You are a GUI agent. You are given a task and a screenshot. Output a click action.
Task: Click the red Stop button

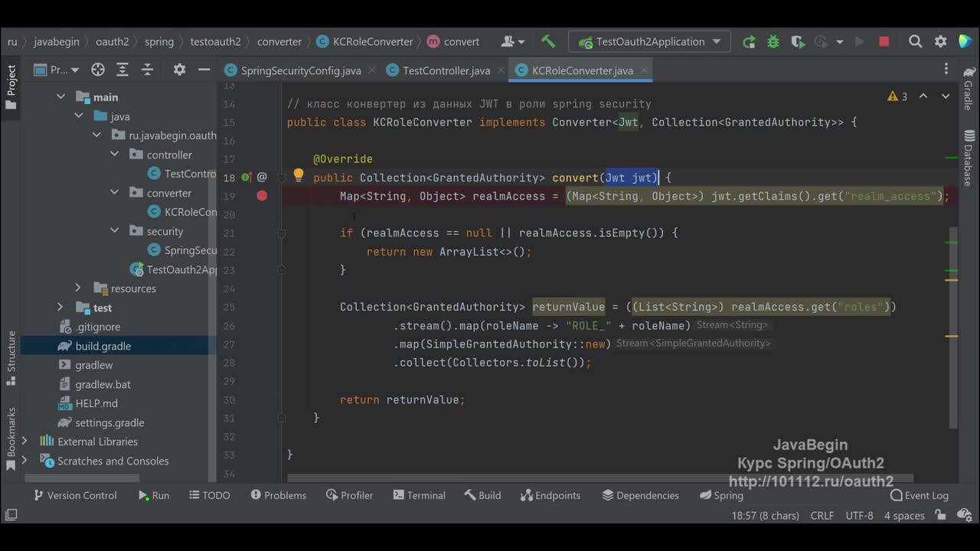884,41
